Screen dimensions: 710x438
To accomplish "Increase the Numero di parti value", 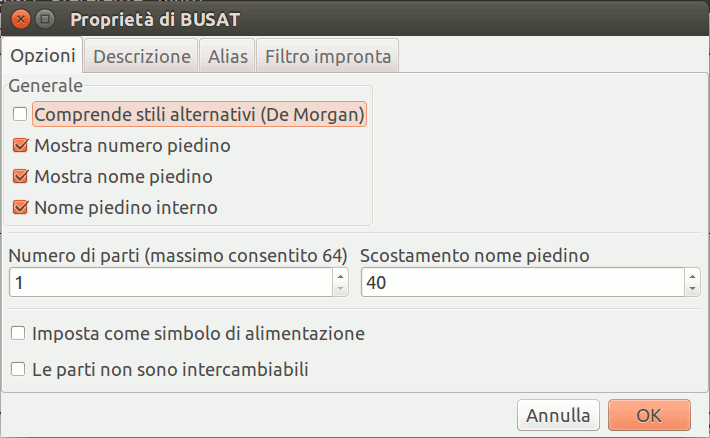I will pos(340,277).
